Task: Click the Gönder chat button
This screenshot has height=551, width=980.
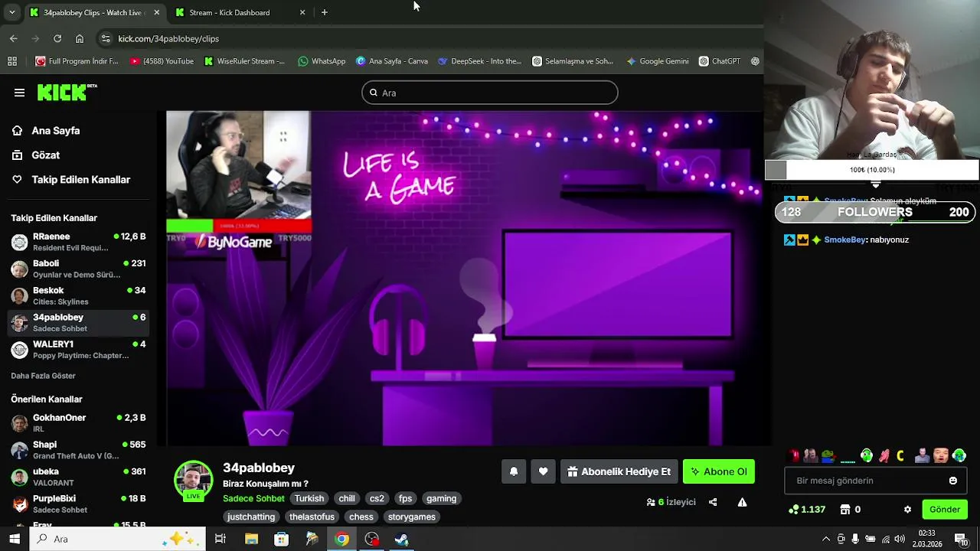Action: 945,510
